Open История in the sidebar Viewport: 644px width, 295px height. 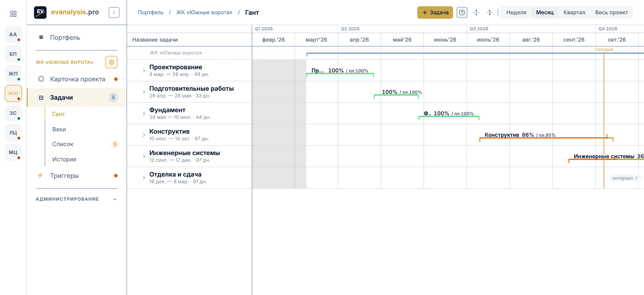click(x=64, y=159)
